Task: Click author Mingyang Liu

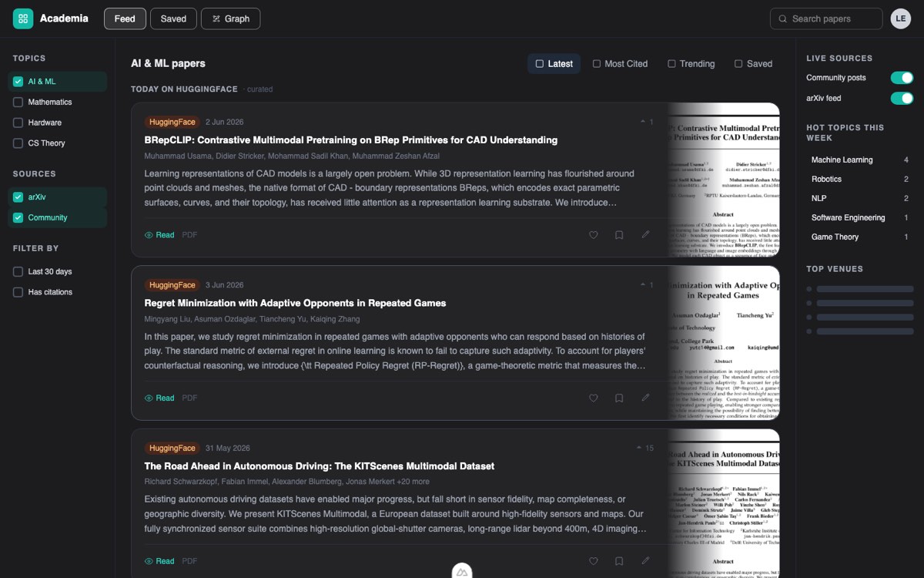Action: (x=166, y=319)
